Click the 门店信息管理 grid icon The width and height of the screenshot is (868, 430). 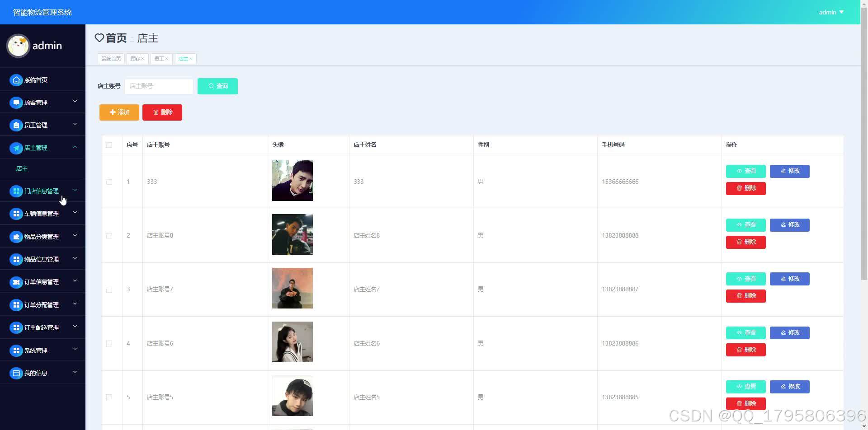[x=16, y=191]
